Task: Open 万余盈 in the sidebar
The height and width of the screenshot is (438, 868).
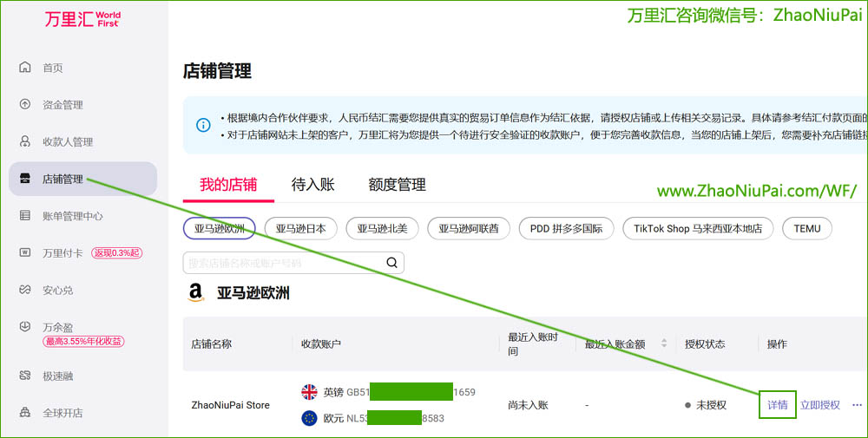Action: (x=57, y=327)
